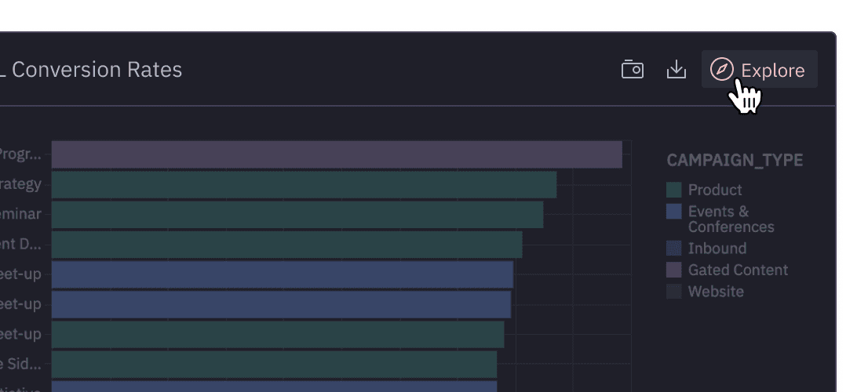The image size is (868, 392).
Task: Click the 'Progr...' axis label
Action: tap(21, 154)
